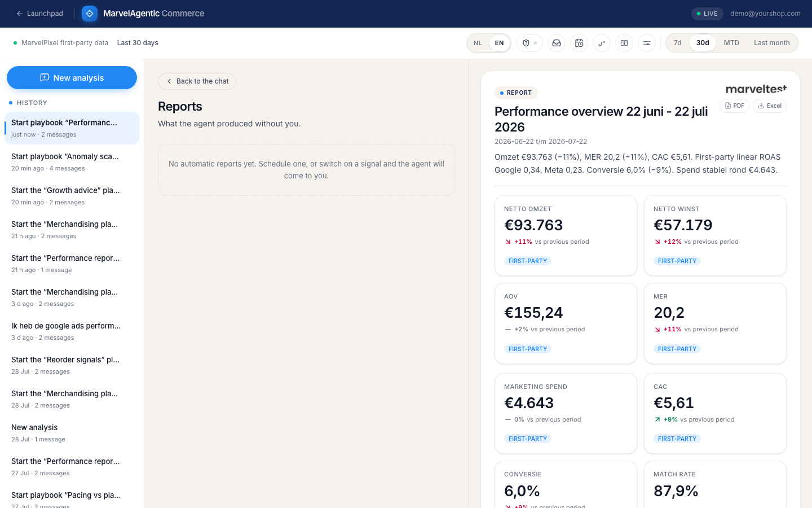
Task: Click the Netto Winst €57.179 card
Action: 715,235
